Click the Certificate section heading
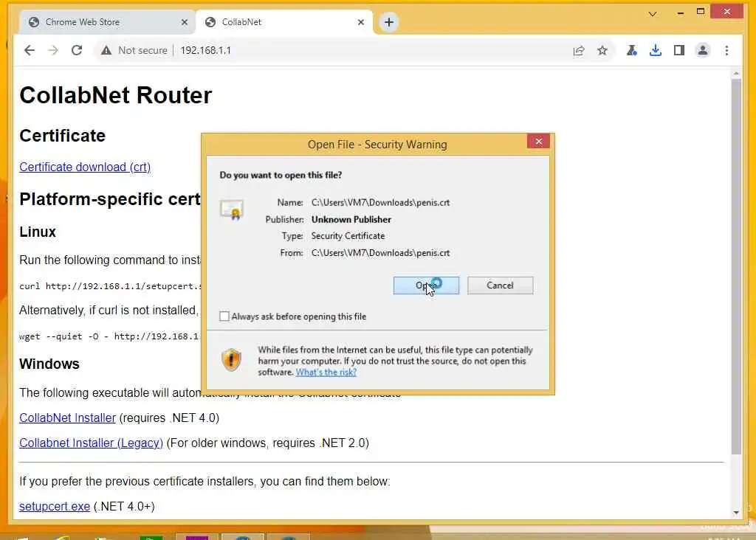The height and width of the screenshot is (540, 756). [62, 135]
